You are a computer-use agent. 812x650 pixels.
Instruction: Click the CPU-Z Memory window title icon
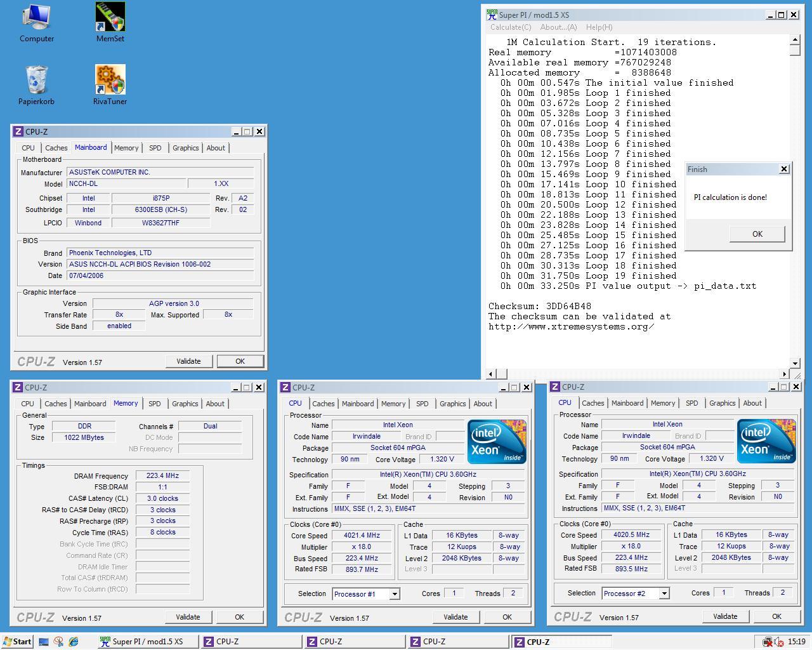tap(18, 387)
